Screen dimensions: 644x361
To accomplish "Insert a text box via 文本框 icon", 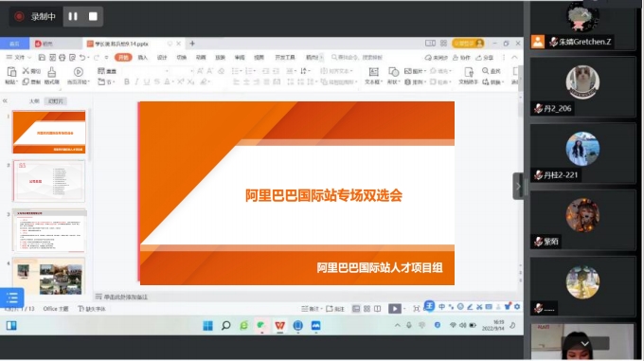I will tap(373, 76).
